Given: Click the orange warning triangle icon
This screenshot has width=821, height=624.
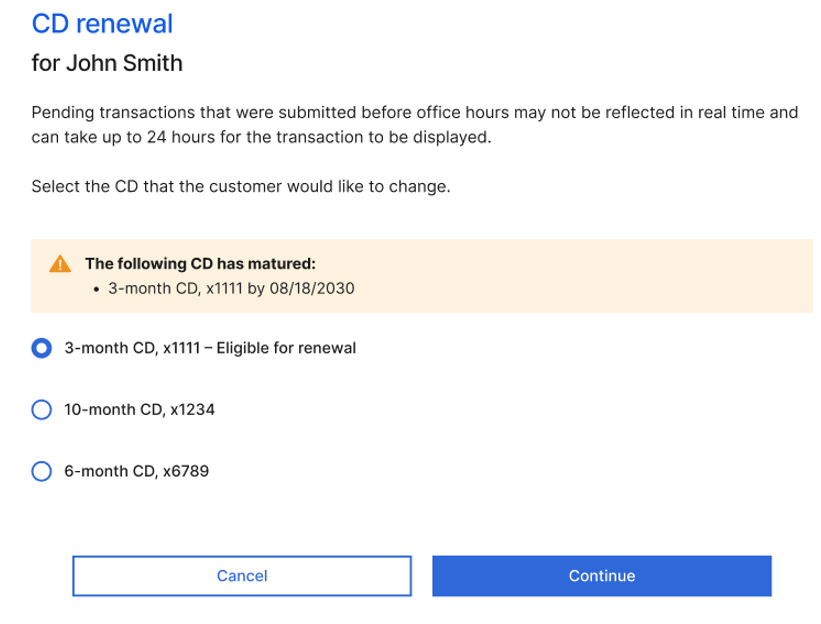Looking at the screenshot, I should coord(60,263).
